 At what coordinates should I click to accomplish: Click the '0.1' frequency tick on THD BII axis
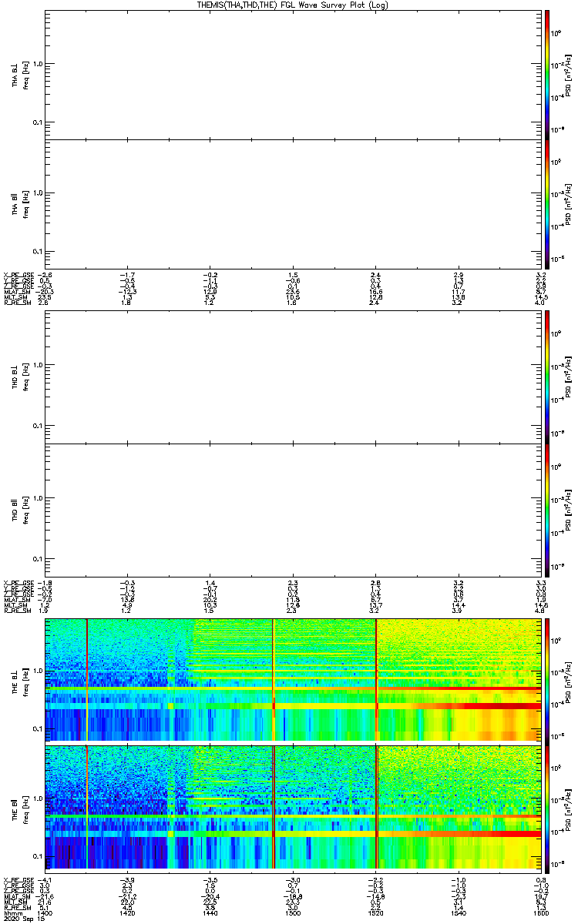click(37, 558)
